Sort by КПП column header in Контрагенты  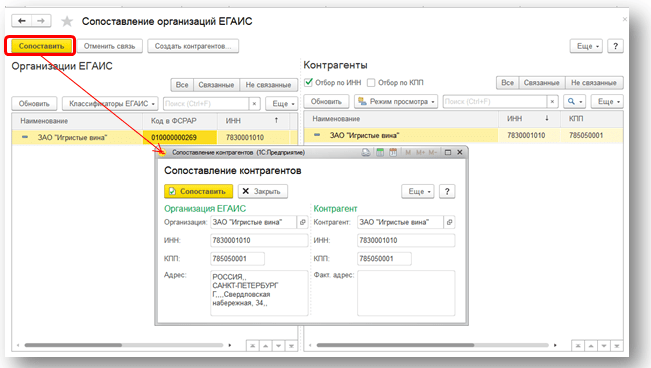[x=592, y=119]
